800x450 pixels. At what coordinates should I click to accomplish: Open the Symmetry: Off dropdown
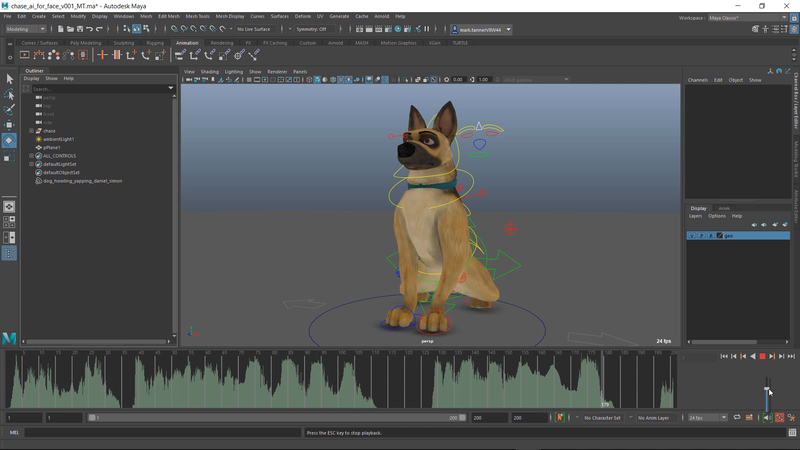coord(315,29)
